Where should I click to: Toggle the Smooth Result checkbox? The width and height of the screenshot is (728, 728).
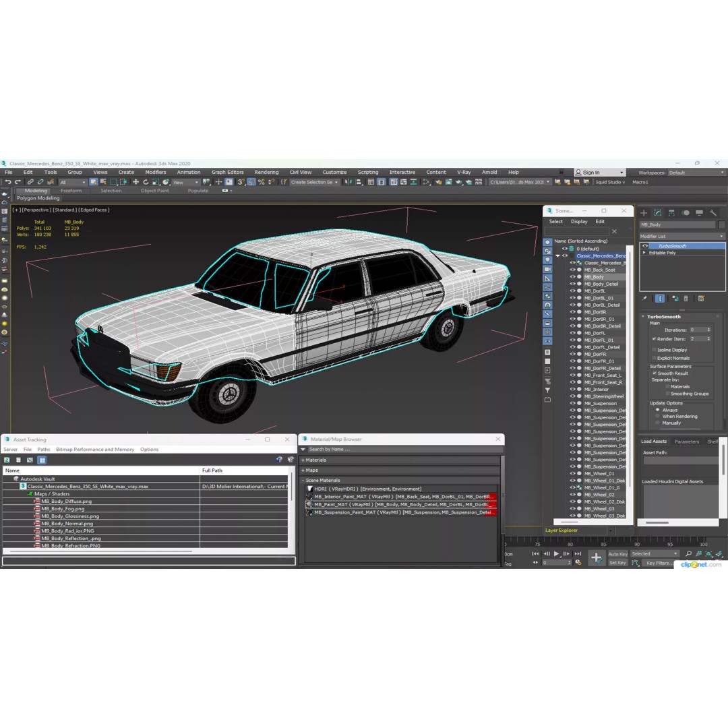[x=654, y=373]
